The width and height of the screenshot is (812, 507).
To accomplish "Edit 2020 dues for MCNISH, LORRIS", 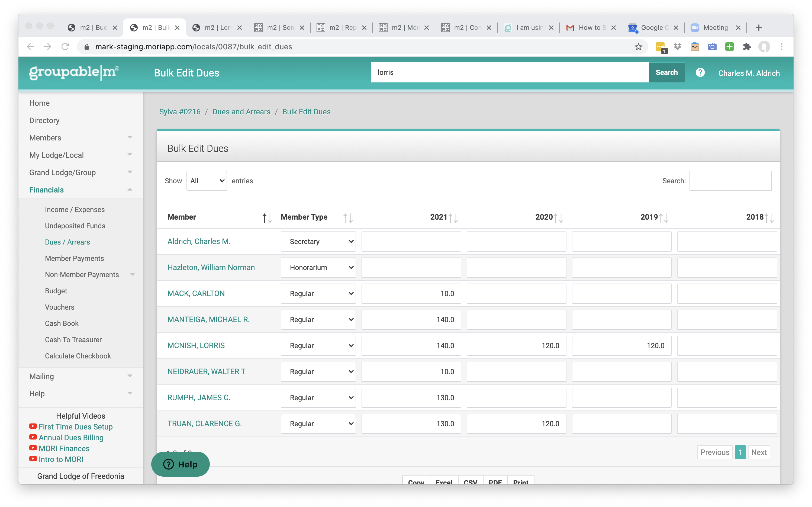I will point(516,345).
